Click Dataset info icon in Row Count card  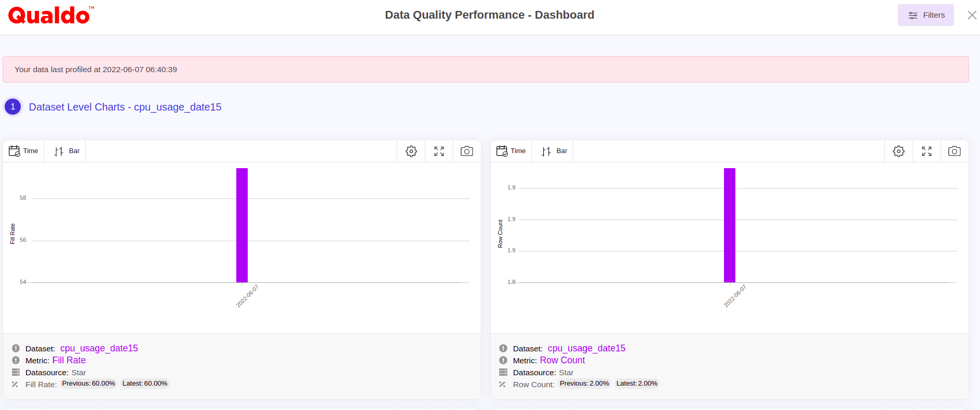click(503, 348)
